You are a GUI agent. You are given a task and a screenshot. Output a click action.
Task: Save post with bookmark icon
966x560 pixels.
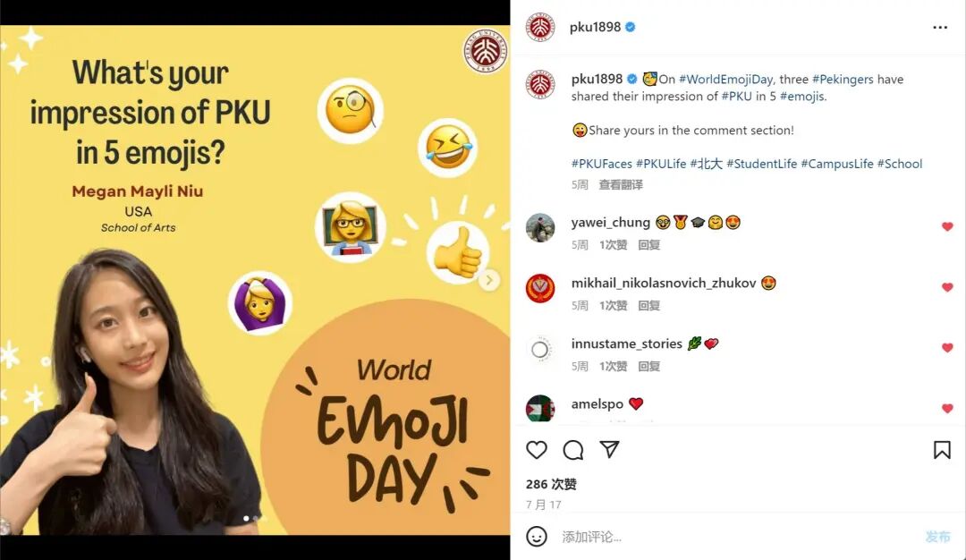point(941,450)
